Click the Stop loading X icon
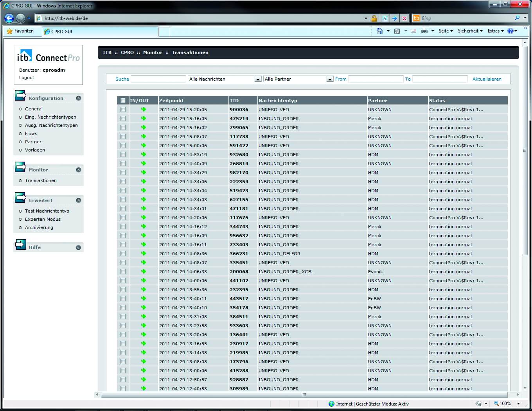Image resolution: width=532 pixels, height=411 pixels. [404, 18]
